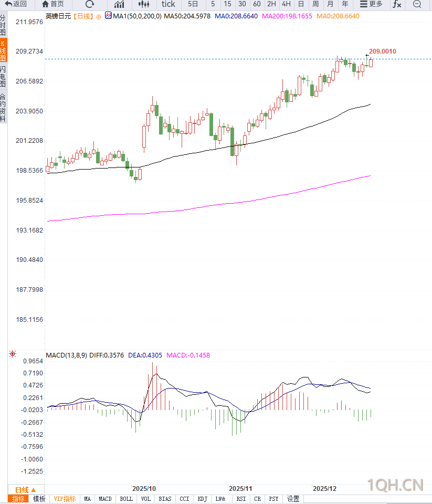Screen dimensions: 432x504
Task: Open the fx formula function icon
Action: click(397, 4)
